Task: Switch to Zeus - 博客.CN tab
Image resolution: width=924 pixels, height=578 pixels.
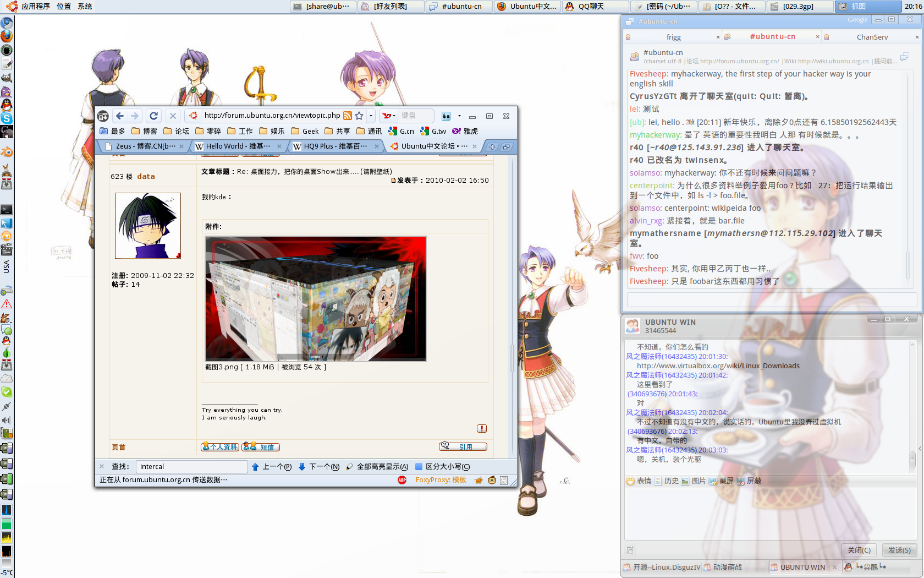Action: pyautogui.click(x=145, y=146)
